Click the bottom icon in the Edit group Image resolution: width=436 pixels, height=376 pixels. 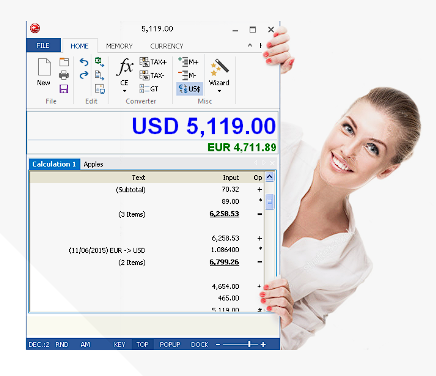tap(100, 89)
